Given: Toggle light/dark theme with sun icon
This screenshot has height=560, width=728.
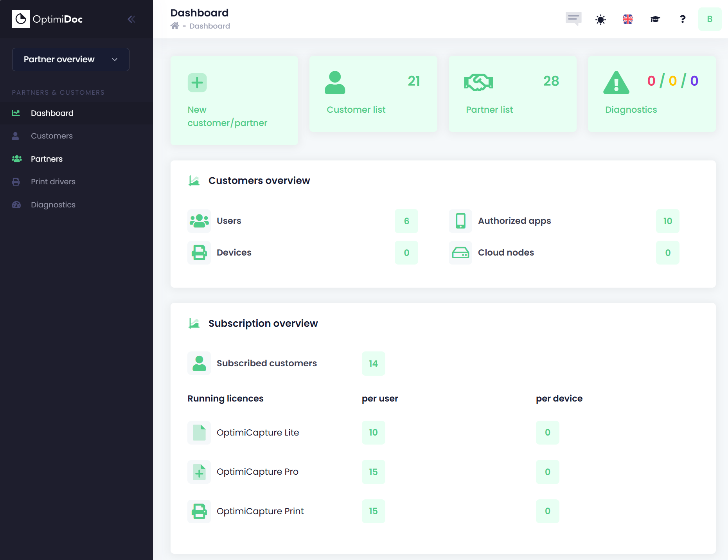Looking at the screenshot, I should (x=600, y=19).
